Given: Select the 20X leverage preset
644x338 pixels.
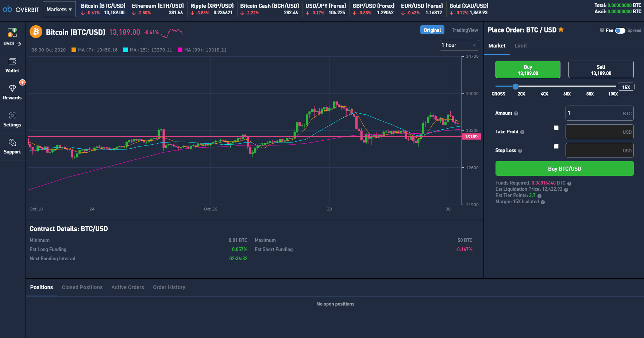Looking at the screenshot, I should [x=521, y=94].
